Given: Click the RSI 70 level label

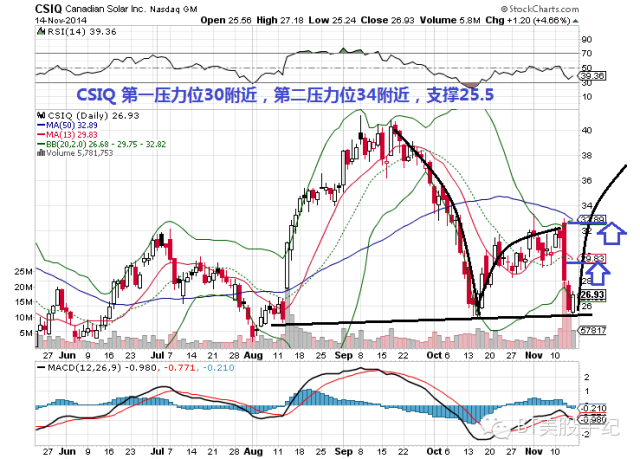Looking at the screenshot, I should [x=587, y=53].
